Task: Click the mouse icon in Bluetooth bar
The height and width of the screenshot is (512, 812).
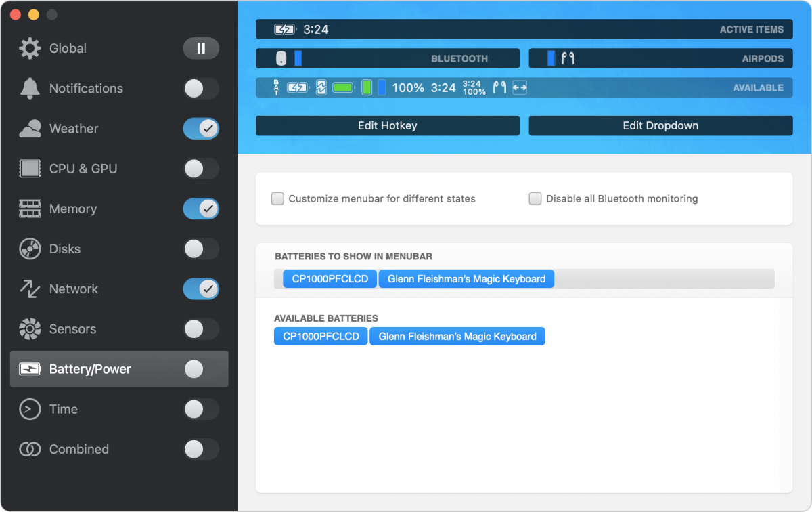Action: 281,58
